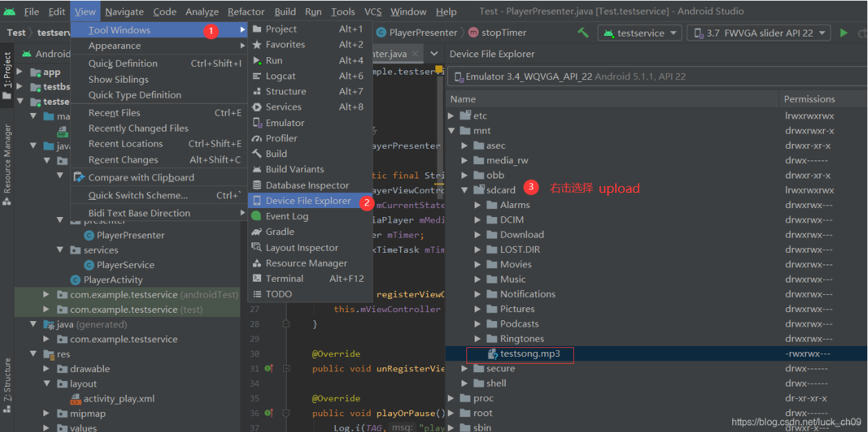This screenshot has width=868, height=432.
Task: Click the Terminal icon
Action: (x=257, y=278)
